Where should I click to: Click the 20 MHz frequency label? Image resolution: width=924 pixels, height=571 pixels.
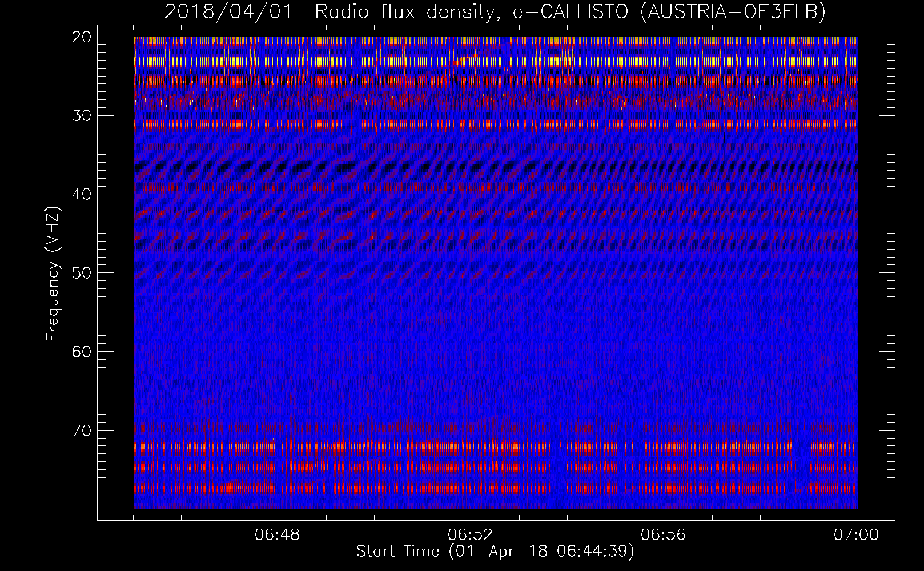[x=82, y=37]
